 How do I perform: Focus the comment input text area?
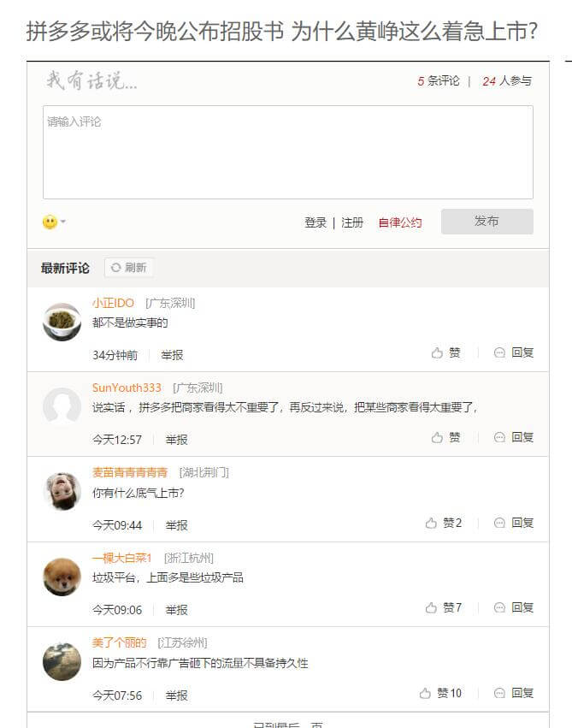point(288,152)
